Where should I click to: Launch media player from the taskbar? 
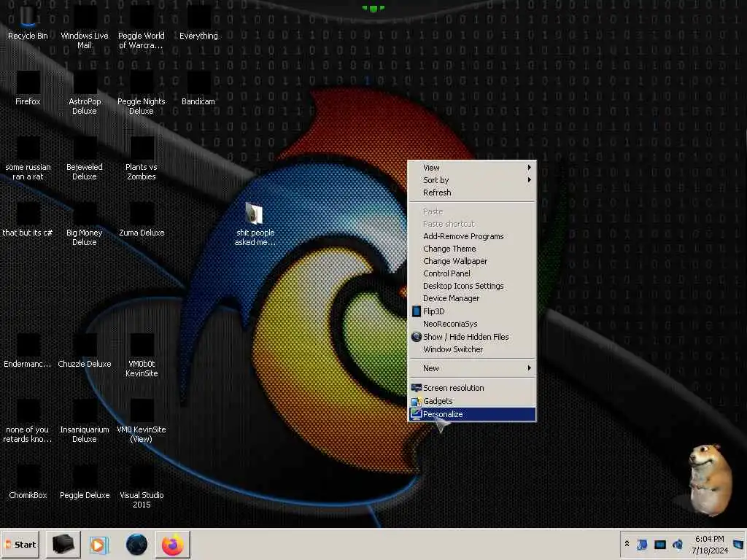pyautogui.click(x=99, y=544)
